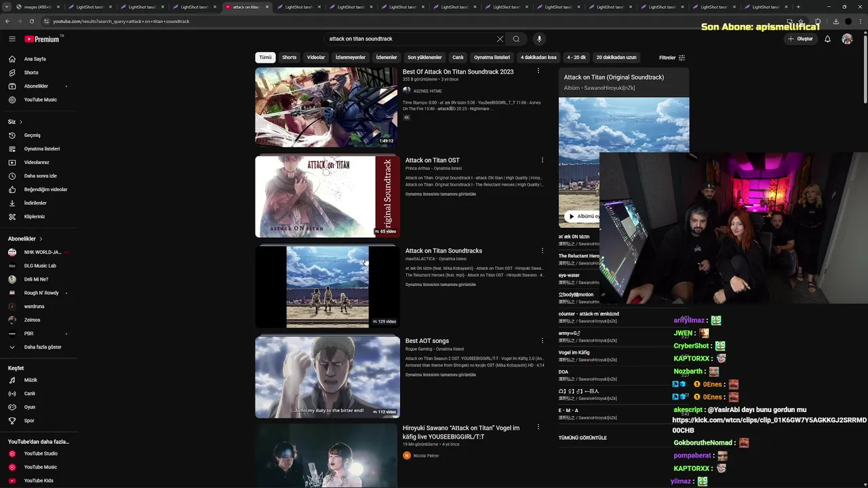Open more options for Best Of Attack On Titan Soundtrack 2023
The image size is (868, 488).
coord(538,71)
